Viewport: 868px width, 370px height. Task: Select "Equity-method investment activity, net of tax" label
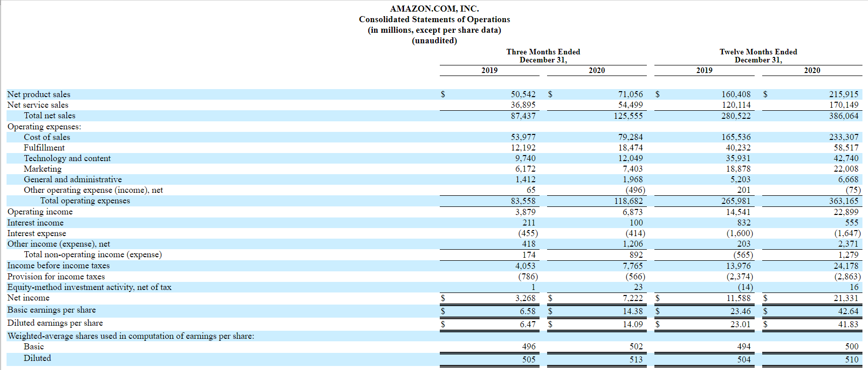(89, 287)
